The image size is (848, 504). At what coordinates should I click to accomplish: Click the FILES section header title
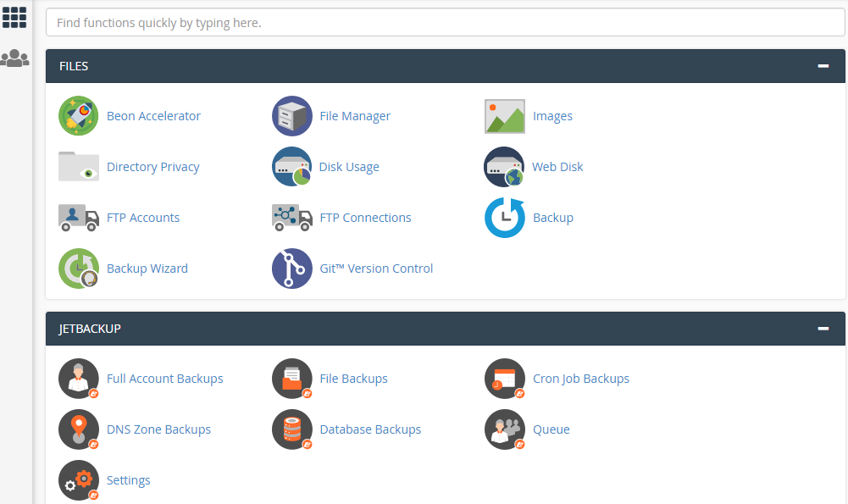pos(74,66)
